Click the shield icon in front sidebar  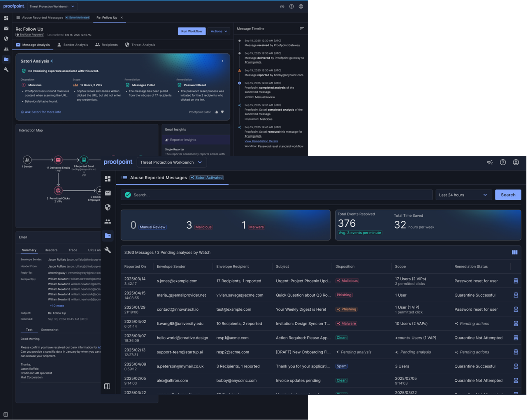click(x=108, y=207)
